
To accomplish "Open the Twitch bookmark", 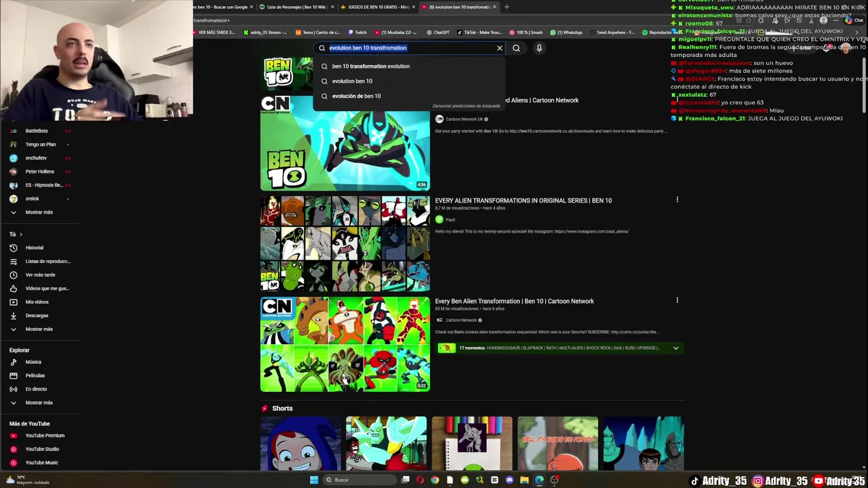I will [357, 33].
